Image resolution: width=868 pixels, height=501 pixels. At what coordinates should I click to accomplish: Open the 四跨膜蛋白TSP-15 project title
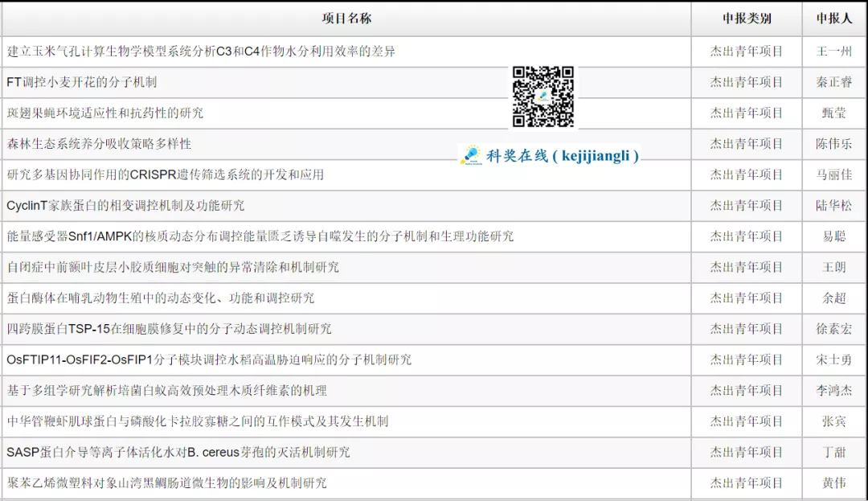click(x=169, y=329)
